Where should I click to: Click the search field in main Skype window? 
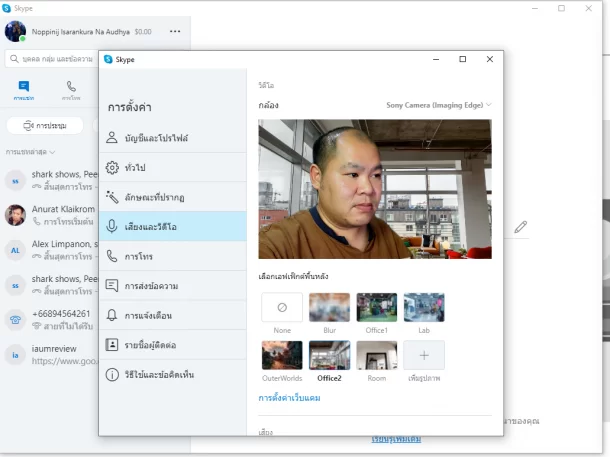(51, 59)
